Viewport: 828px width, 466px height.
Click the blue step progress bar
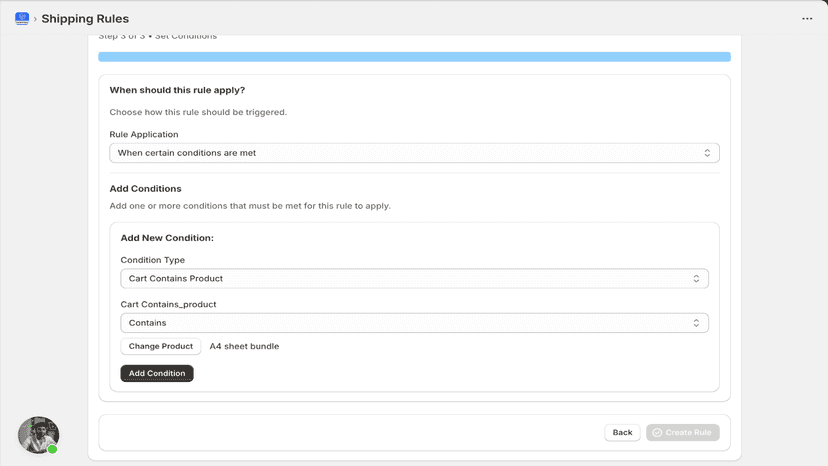(x=414, y=57)
